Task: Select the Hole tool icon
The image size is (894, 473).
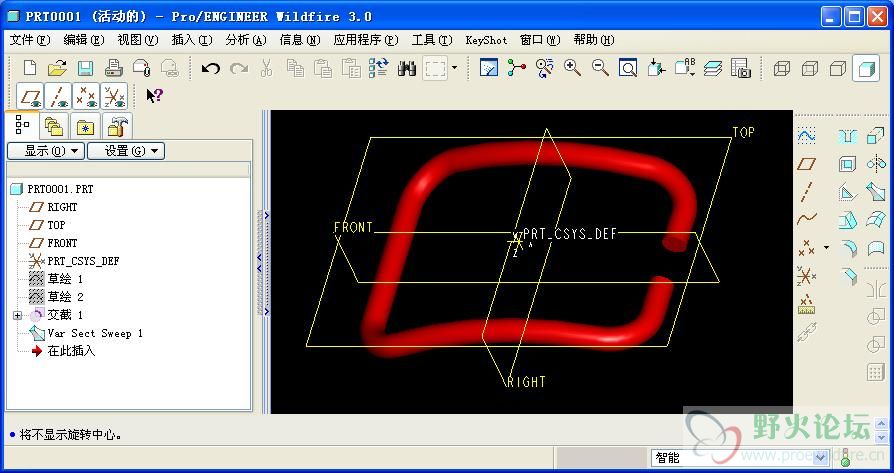Action: [x=848, y=136]
